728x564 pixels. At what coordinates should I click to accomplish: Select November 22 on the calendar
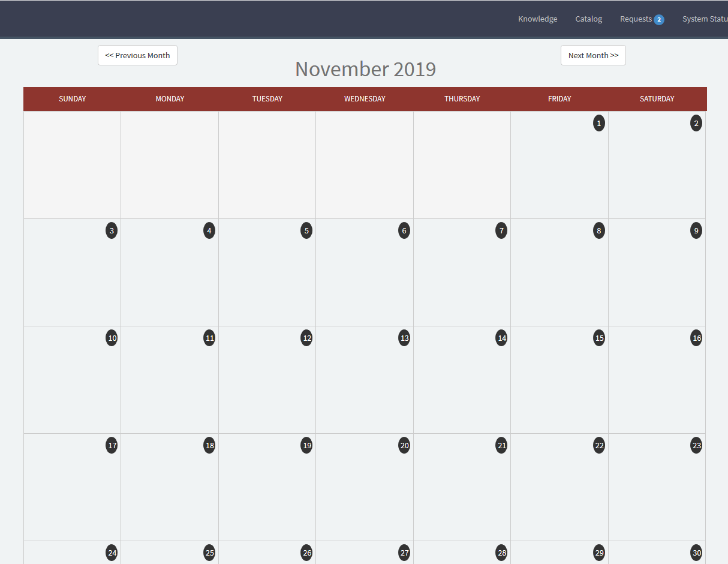click(x=598, y=445)
